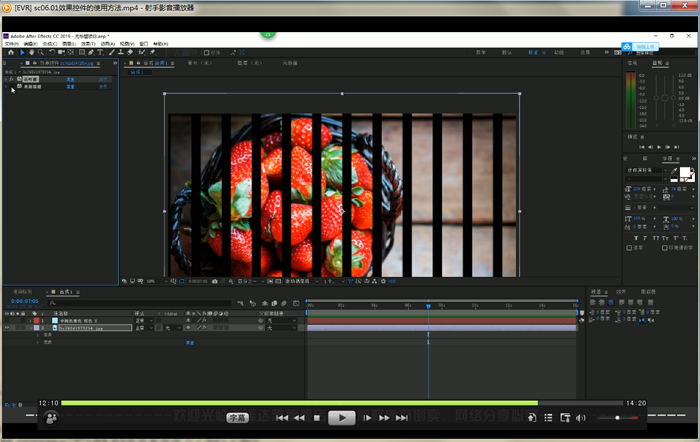
Task: Click the white fill color swatch
Action: pos(684,172)
